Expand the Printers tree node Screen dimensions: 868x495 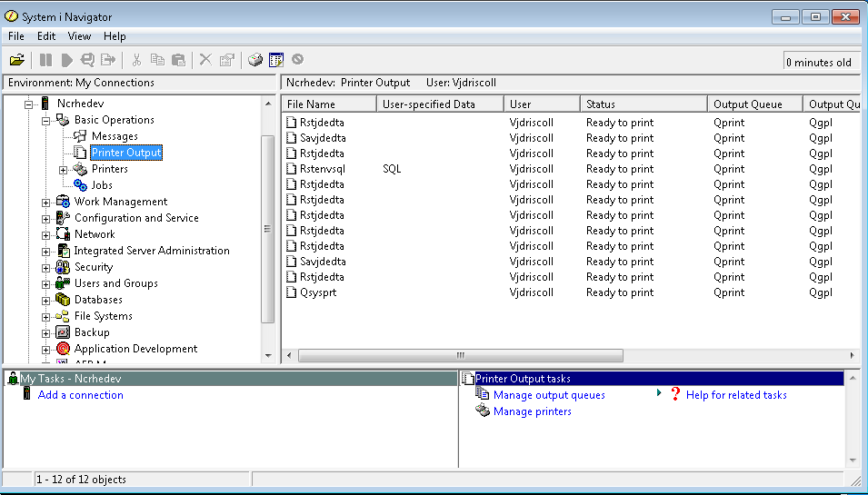(x=63, y=170)
